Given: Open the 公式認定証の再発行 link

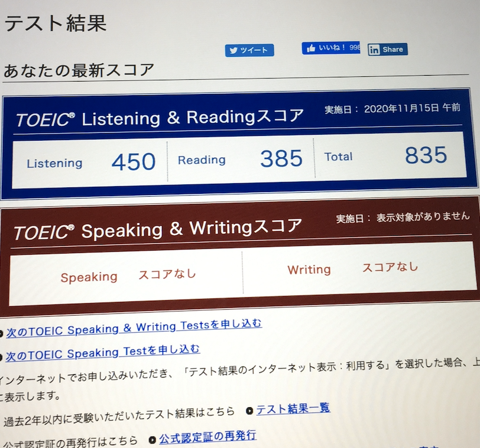Looking at the screenshot, I should pos(207,437).
